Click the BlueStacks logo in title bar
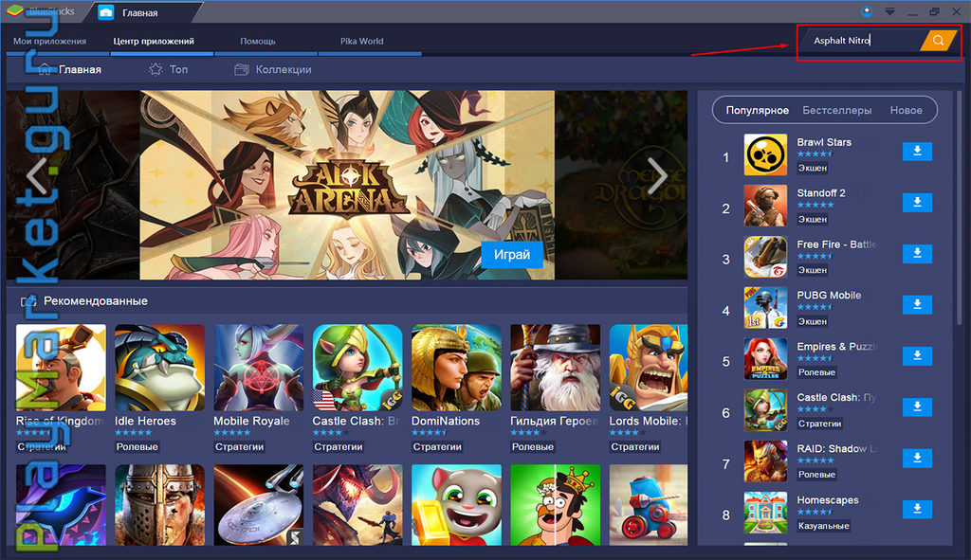This screenshot has height=560, width=971. tap(14, 10)
